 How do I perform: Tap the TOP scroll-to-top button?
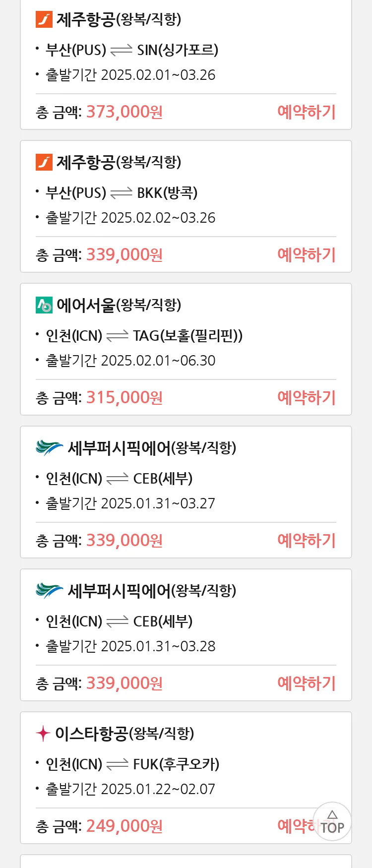coord(332,821)
